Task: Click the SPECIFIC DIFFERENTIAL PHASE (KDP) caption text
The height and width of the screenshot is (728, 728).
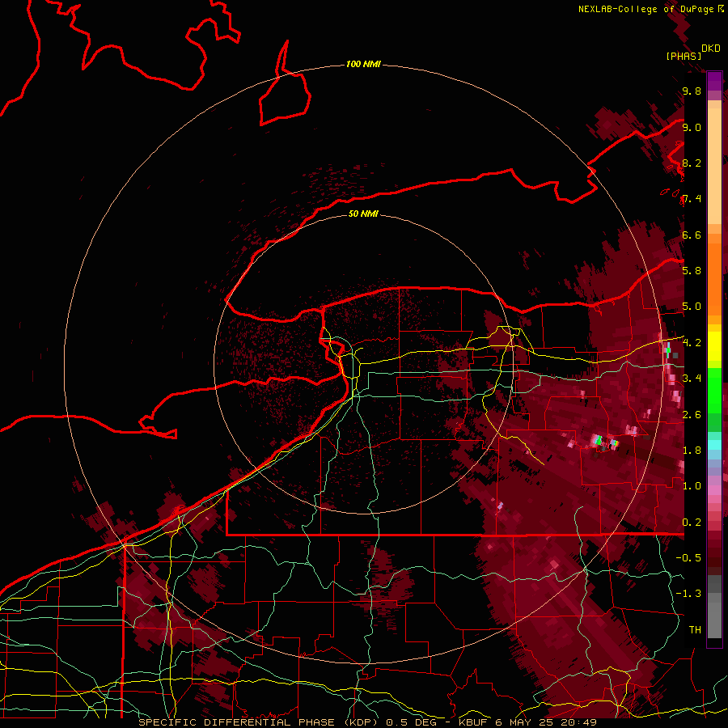Action: pyautogui.click(x=257, y=722)
